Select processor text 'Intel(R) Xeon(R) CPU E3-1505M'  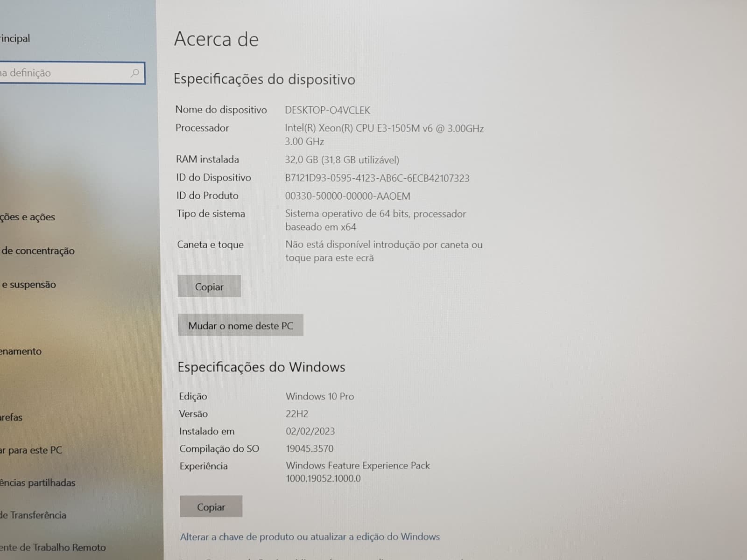click(x=352, y=128)
